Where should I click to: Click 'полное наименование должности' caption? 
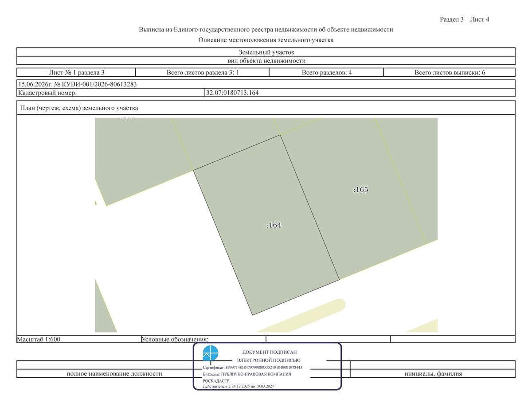[x=114, y=374]
